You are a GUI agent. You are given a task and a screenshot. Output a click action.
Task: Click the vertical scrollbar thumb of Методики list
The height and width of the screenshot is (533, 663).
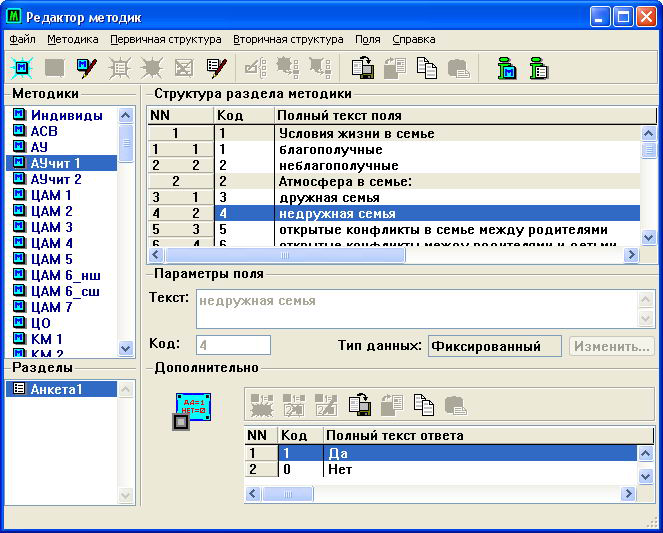click(x=126, y=143)
